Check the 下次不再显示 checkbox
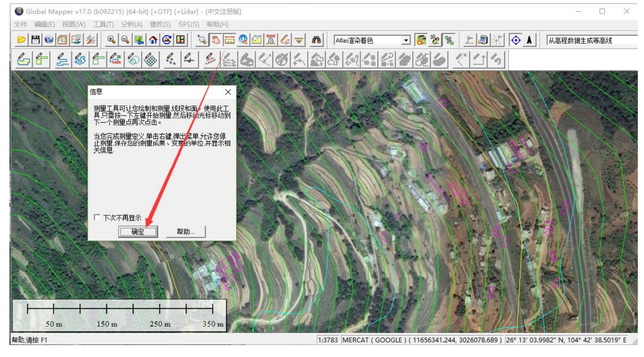This screenshot has height=357, width=644. (x=97, y=217)
